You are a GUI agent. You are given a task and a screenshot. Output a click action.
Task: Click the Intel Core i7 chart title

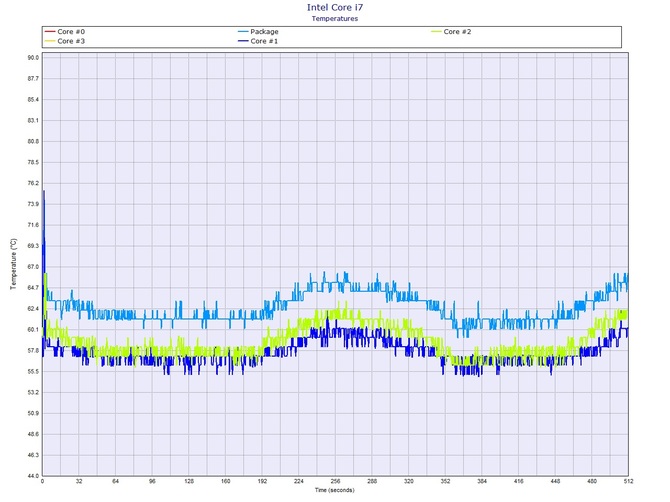(x=335, y=7)
